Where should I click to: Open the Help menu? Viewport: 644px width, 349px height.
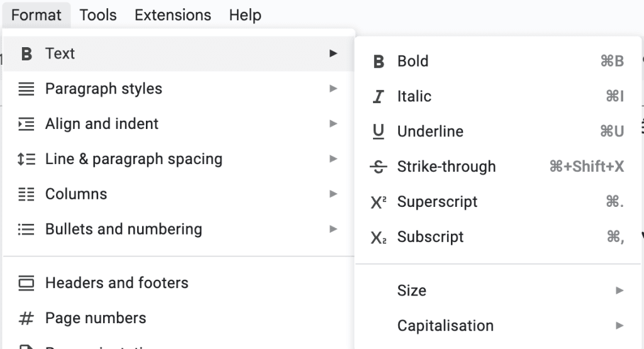coord(245,15)
